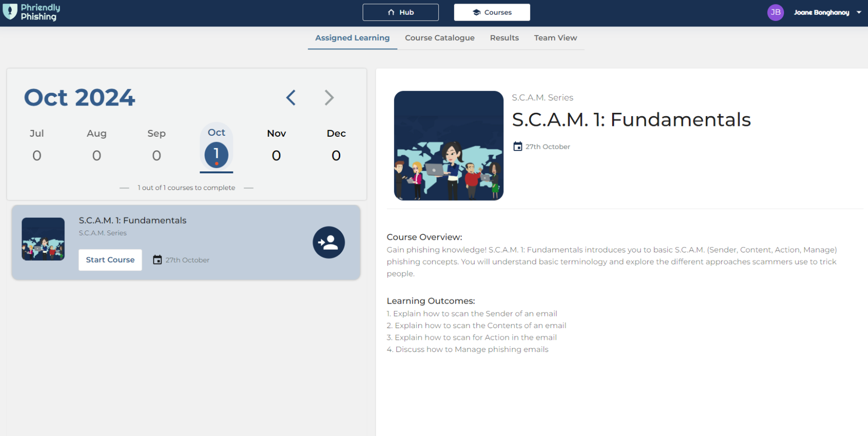Click the JB user avatar circle

[x=775, y=12]
